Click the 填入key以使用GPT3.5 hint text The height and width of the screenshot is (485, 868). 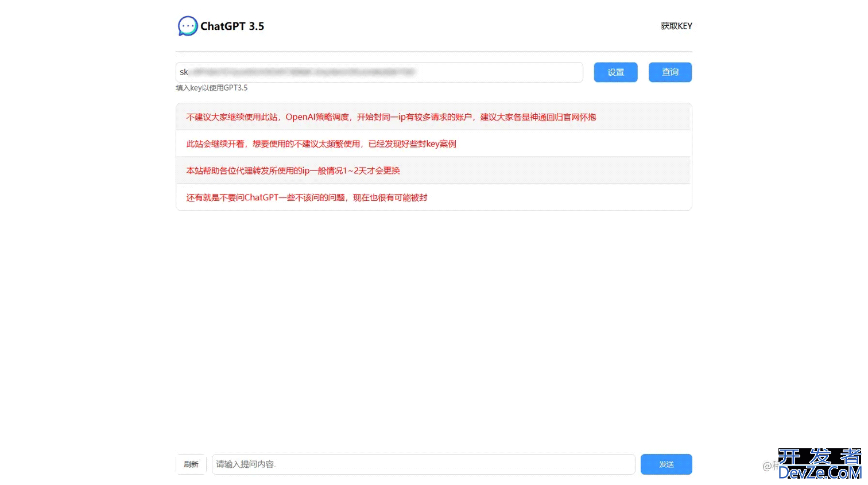(212, 88)
